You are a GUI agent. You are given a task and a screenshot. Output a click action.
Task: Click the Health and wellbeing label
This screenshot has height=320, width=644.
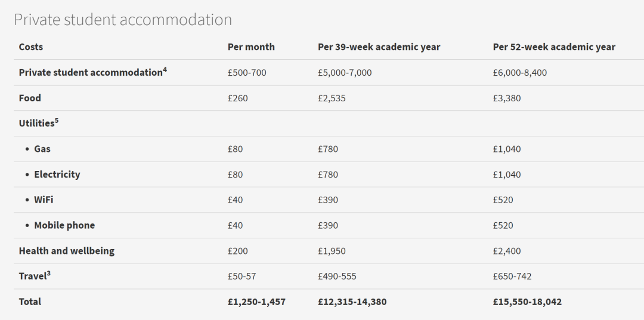point(67,251)
